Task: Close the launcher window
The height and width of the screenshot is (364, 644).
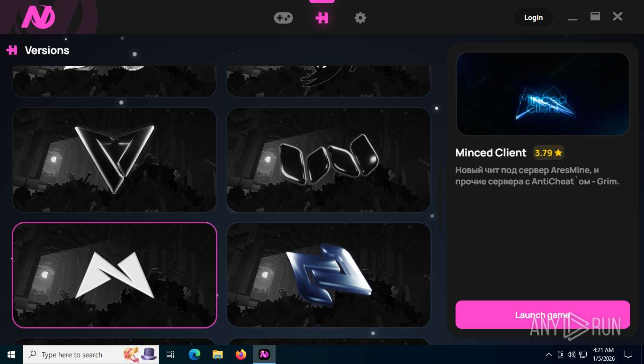Action: (x=617, y=17)
